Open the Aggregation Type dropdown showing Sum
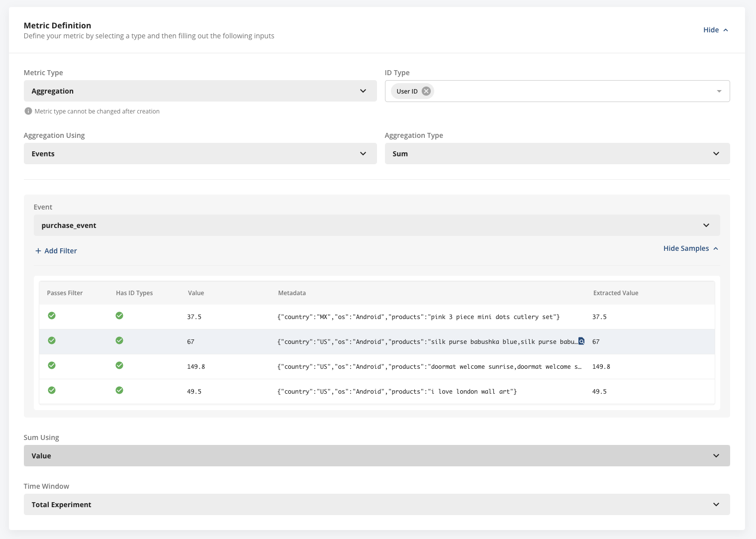Viewport: 756px width, 539px height. point(557,153)
